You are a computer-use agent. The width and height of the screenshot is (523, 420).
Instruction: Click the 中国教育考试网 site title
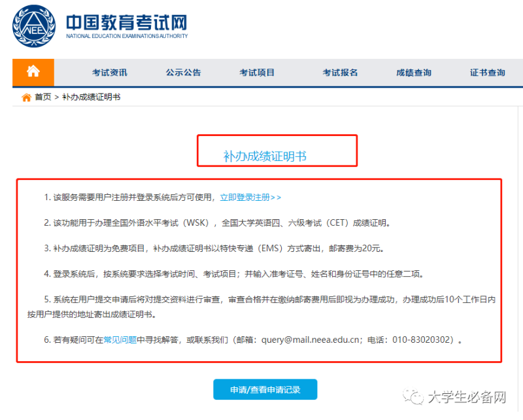coord(126,22)
